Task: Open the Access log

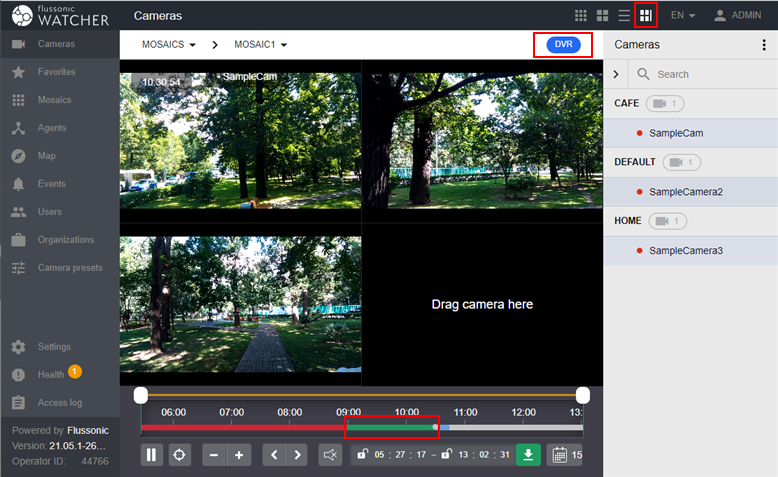Action: point(60,403)
